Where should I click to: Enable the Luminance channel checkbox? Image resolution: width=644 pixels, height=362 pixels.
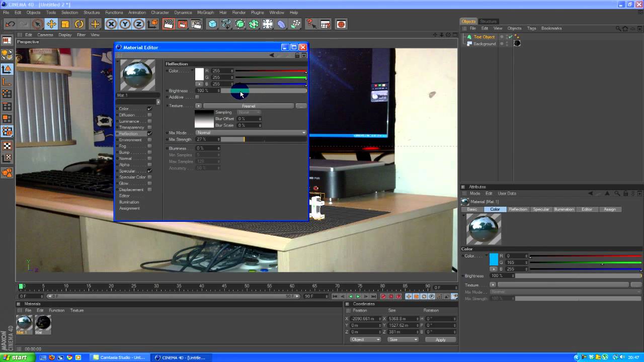[149, 121]
